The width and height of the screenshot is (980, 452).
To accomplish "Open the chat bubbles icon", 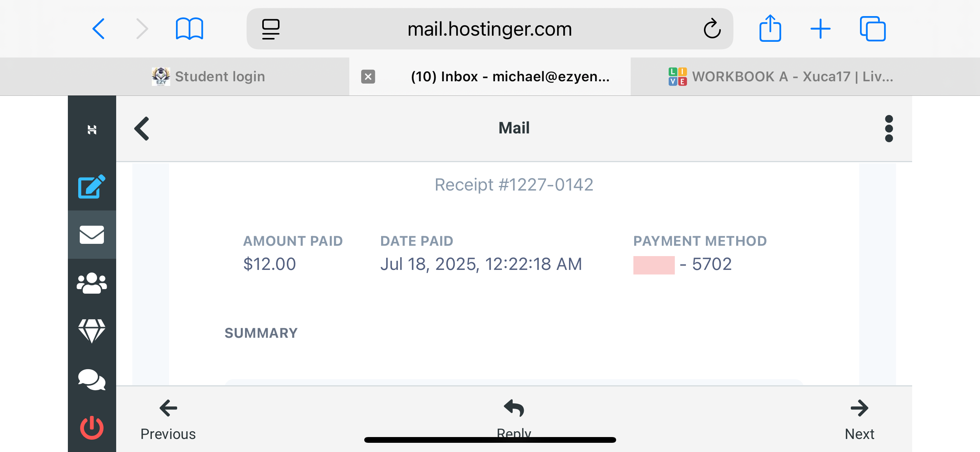I will tap(92, 379).
